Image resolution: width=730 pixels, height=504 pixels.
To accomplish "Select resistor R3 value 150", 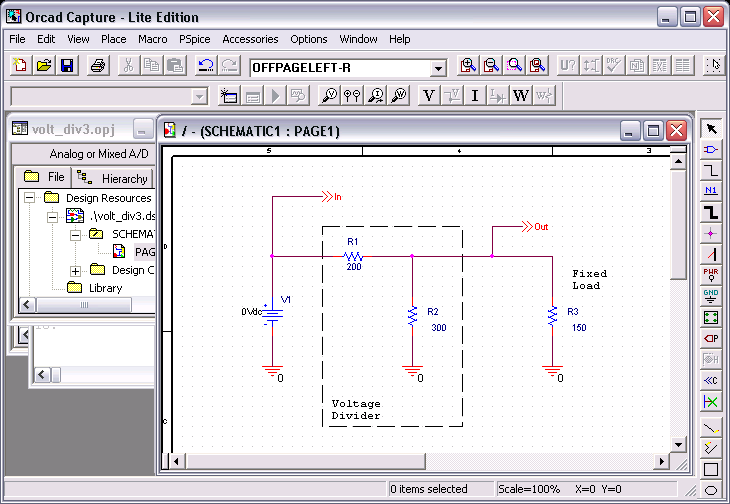I will pyautogui.click(x=579, y=328).
